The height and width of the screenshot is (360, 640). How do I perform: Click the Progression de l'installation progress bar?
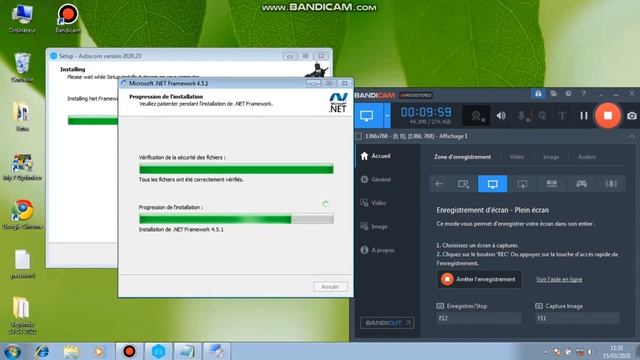(236, 219)
